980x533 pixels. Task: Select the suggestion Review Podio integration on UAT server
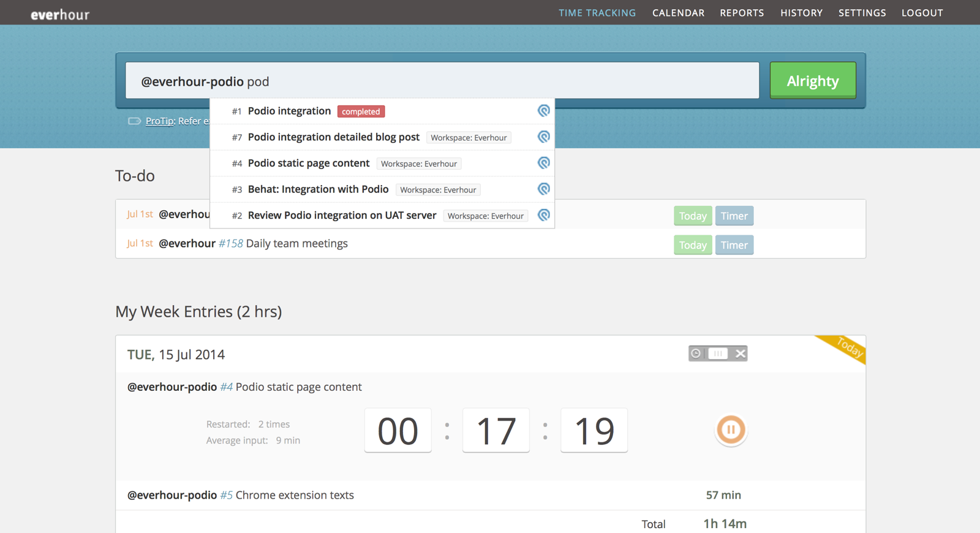point(382,215)
